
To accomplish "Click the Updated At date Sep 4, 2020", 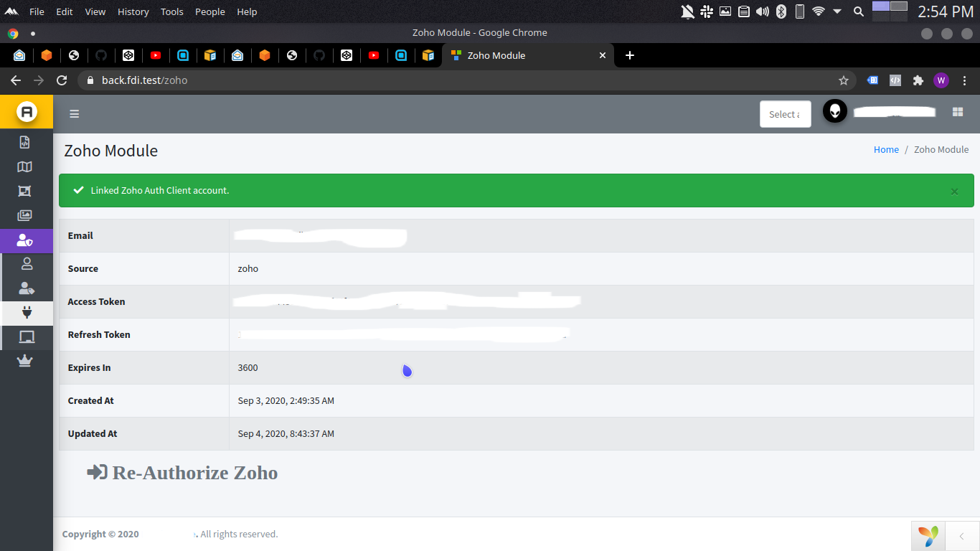I will pos(286,433).
